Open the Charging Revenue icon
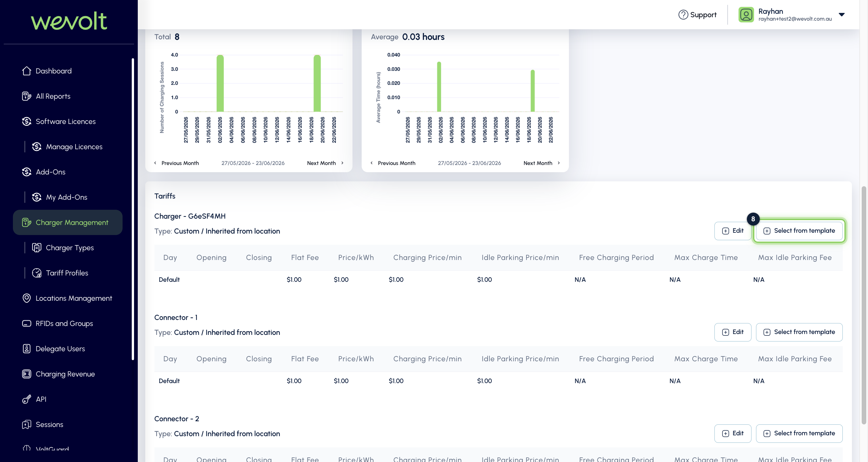Viewport: 868px width, 462px height. pos(27,374)
